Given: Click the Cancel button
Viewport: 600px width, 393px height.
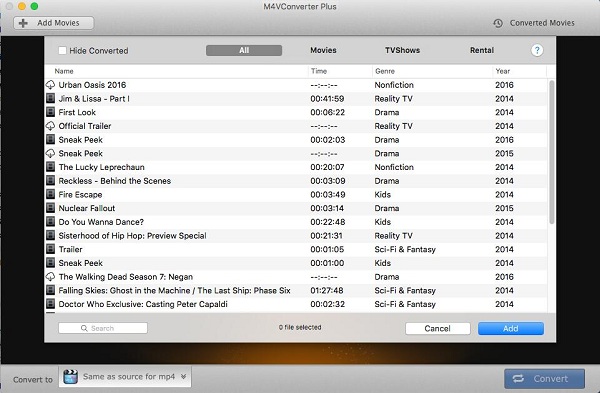Looking at the screenshot, I should (x=438, y=328).
